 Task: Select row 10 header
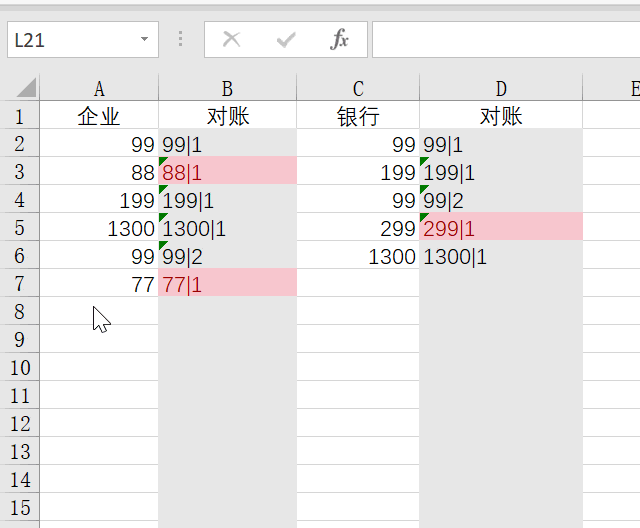[19, 367]
